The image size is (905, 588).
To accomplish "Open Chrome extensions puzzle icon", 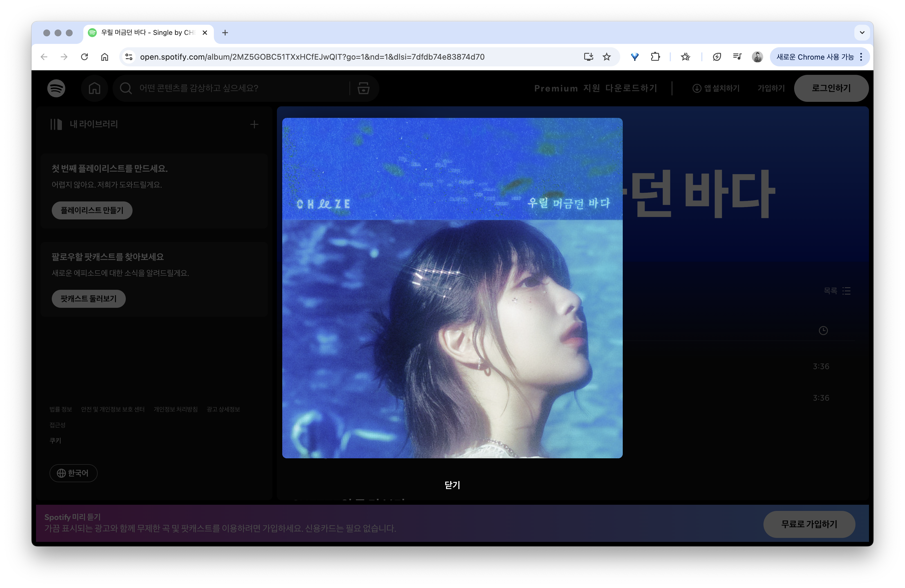I will [655, 57].
